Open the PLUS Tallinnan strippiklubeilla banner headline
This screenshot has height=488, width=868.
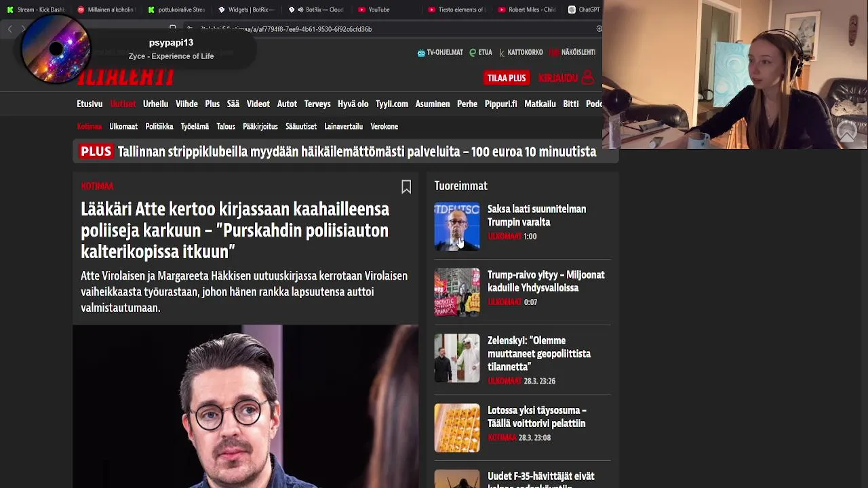click(346, 152)
